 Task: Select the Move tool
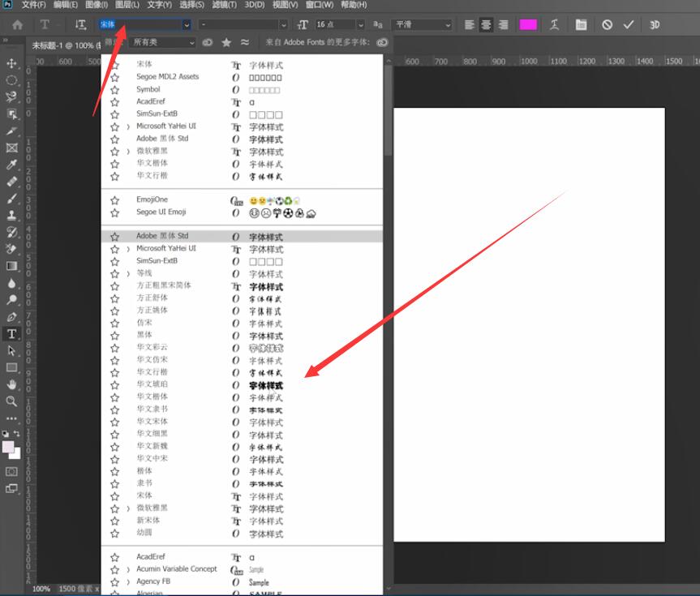coord(11,63)
